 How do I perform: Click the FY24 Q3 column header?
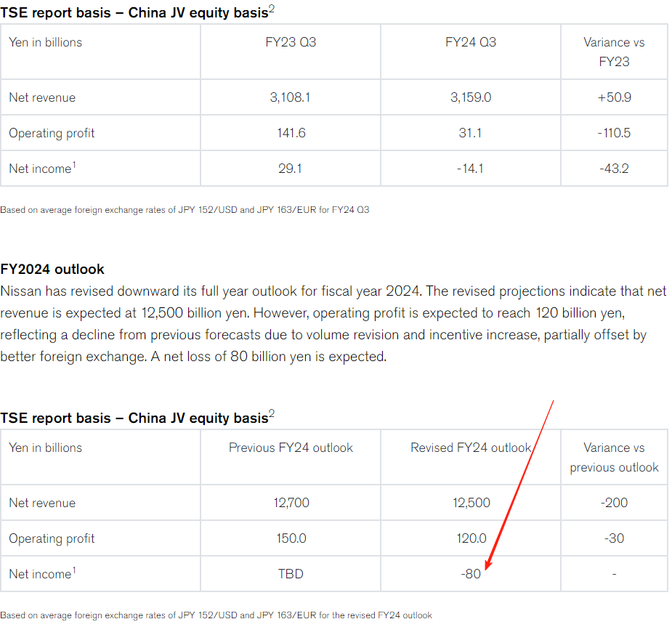pyautogui.click(x=471, y=42)
